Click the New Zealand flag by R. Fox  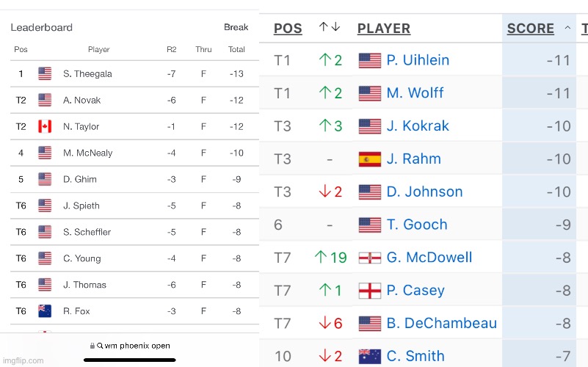coord(45,311)
